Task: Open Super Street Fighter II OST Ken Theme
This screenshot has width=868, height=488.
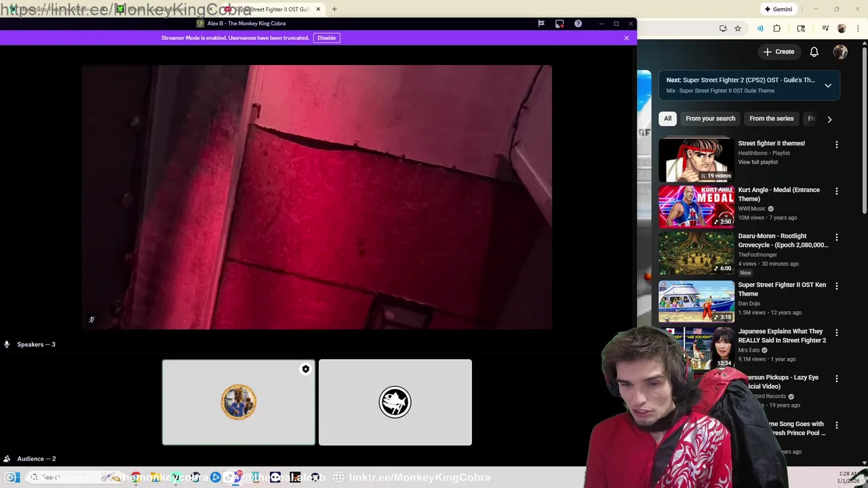Action: 782,289
